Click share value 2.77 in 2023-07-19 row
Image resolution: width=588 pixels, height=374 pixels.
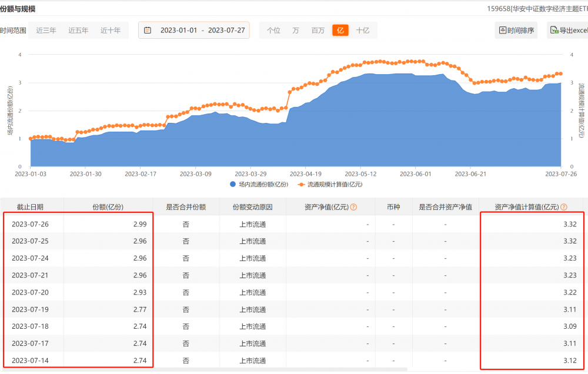140,310
